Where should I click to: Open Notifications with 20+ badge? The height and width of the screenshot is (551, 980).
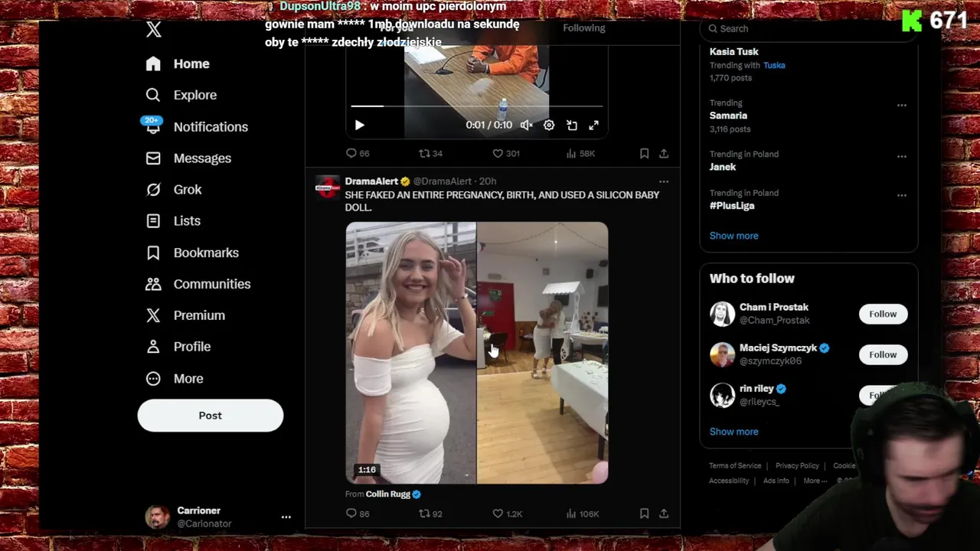196,126
